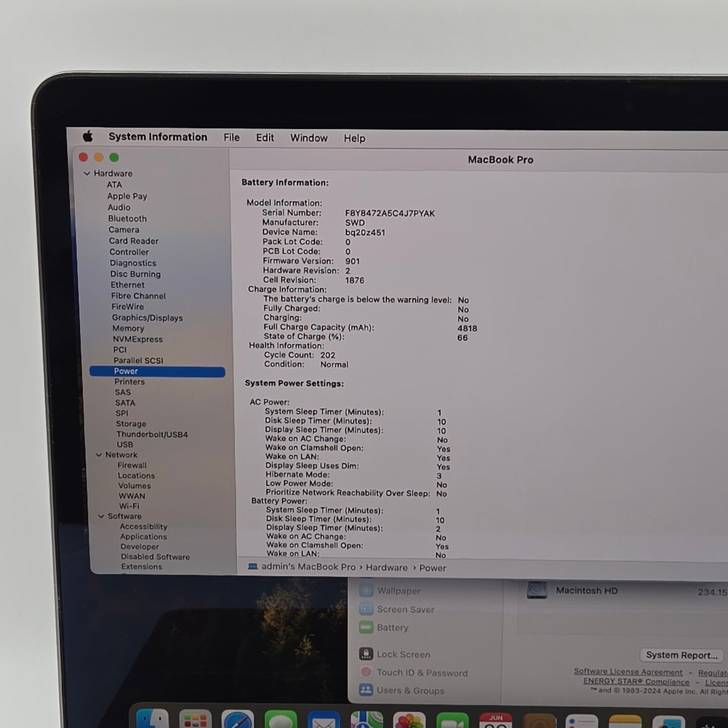Viewport: 728px width, 728px height.
Task: Open Calendar from the Dock
Action: 496,720
